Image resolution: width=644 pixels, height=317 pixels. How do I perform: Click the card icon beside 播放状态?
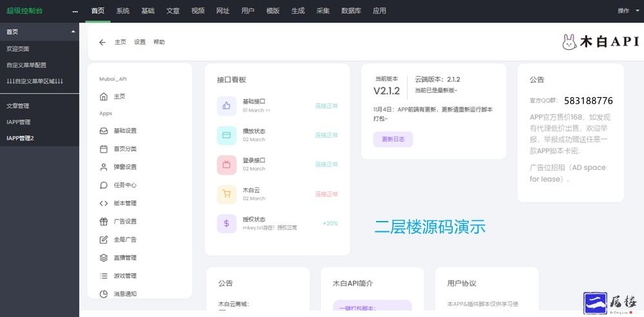226,135
